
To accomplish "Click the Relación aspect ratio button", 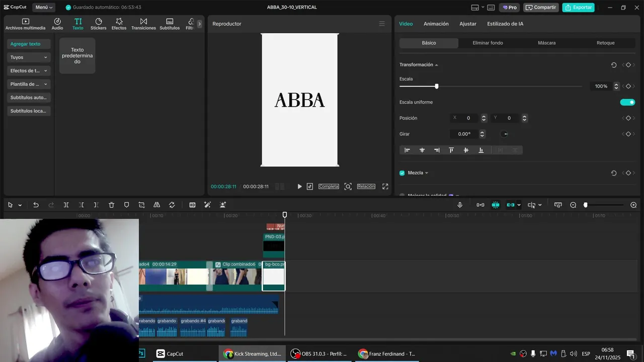I will point(366,187).
